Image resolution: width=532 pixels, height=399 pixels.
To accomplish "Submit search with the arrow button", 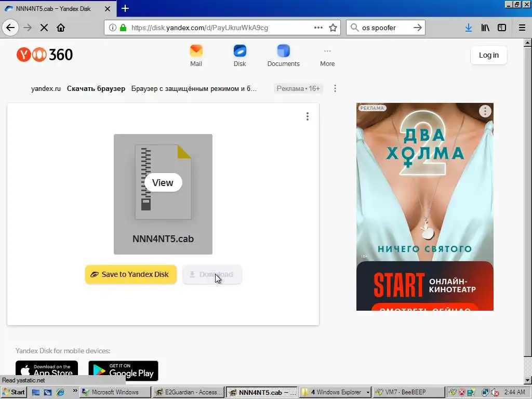I will point(418,28).
